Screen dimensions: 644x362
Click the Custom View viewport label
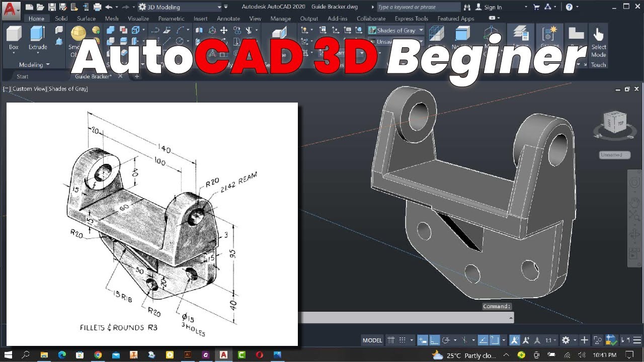[x=29, y=88]
